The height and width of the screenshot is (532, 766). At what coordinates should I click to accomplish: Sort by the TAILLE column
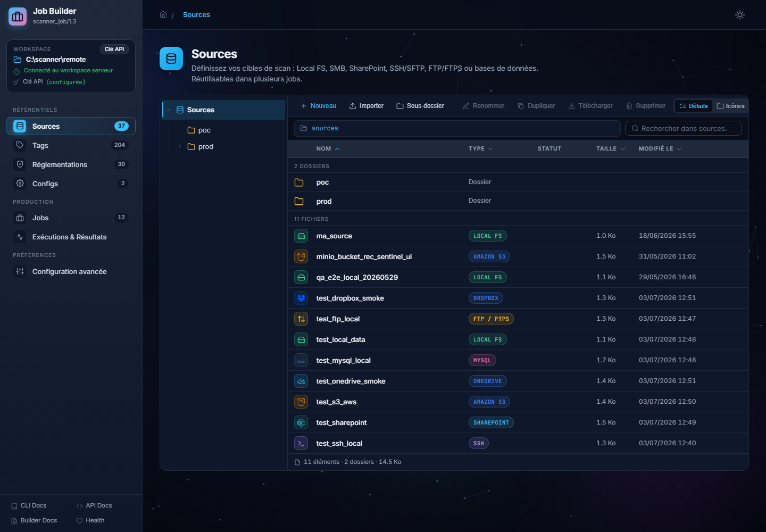611,149
